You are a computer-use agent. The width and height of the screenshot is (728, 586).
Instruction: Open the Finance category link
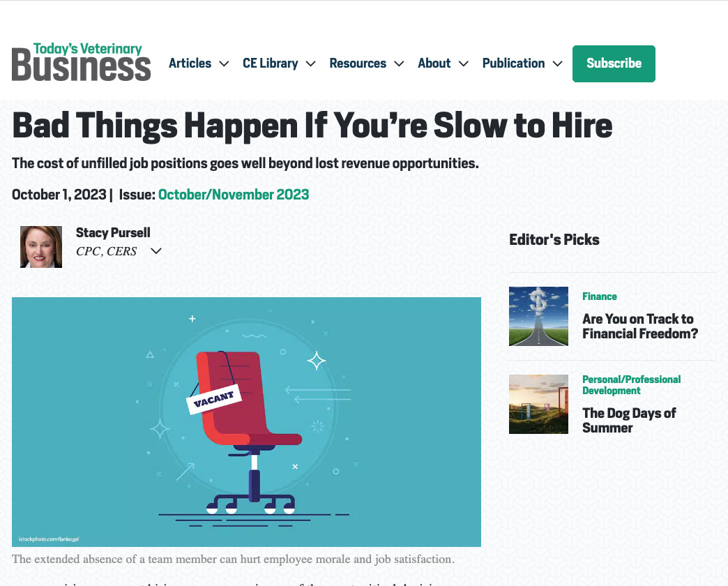(600, 296)
